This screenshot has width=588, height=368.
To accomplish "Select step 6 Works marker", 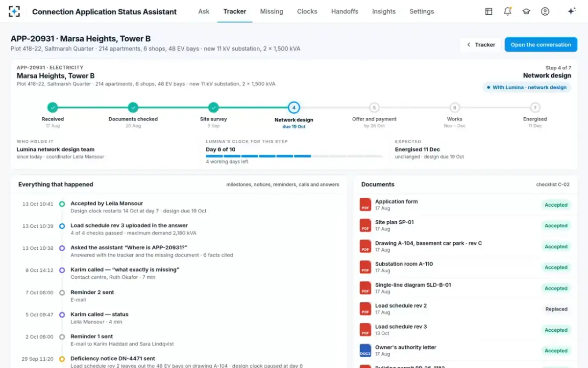I will pos(455,107).
